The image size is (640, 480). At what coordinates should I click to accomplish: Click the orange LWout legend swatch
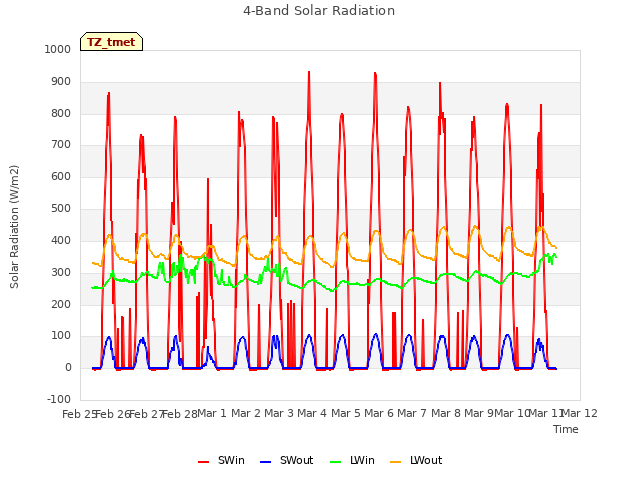click(x=396, y=462)
